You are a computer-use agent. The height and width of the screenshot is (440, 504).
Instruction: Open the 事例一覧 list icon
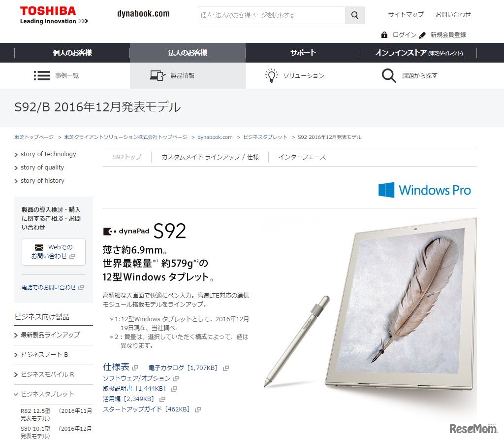click(x=42, y=76)
